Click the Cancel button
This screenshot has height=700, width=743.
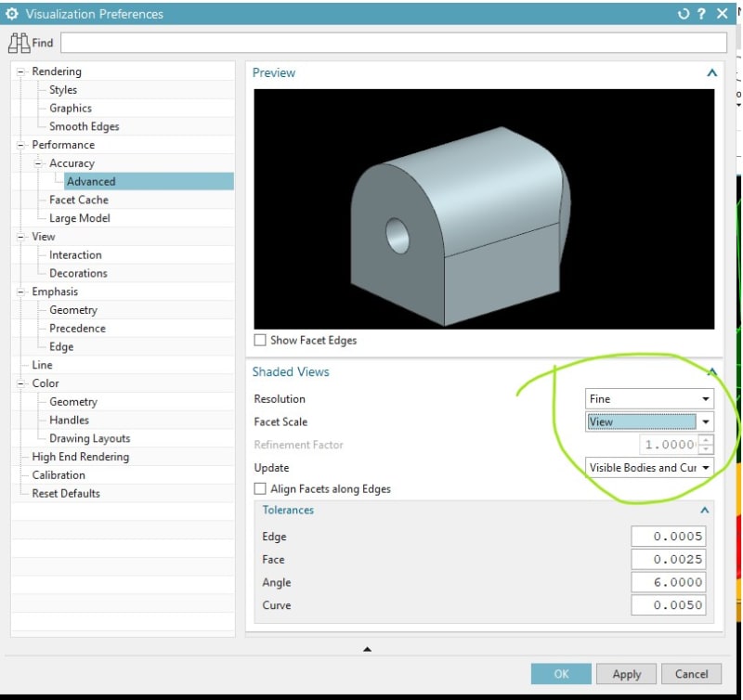click(691, 674)
